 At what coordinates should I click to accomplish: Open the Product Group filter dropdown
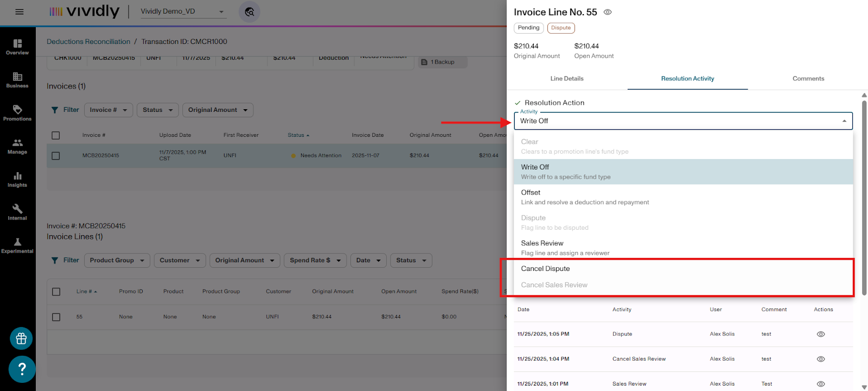coord(117,261)
